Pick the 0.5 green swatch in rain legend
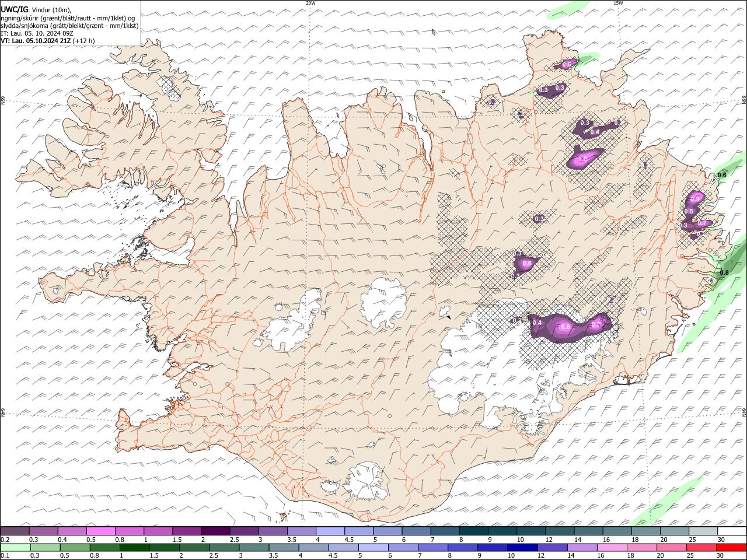The image size is (747, 560). (75, 547)
